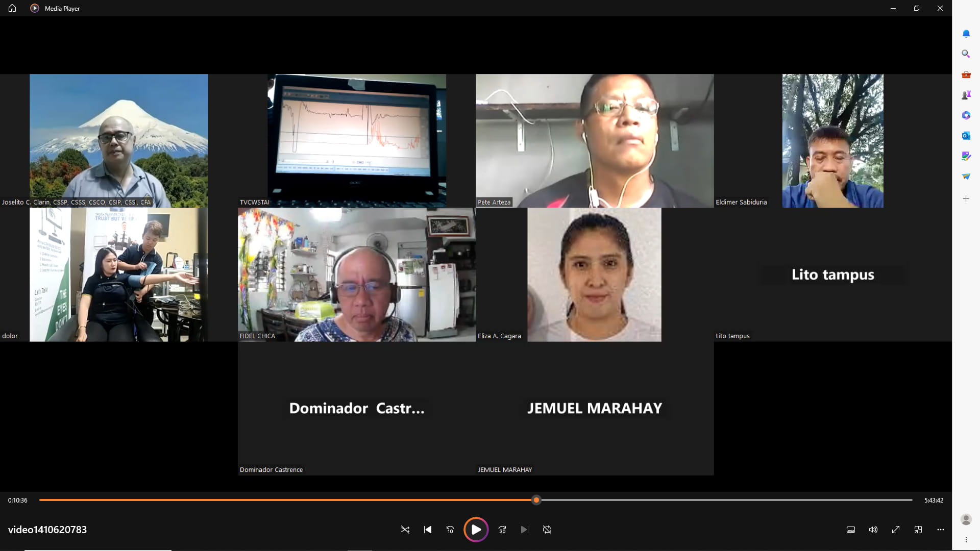This screenshot has height=551, width=980.
Task: Open the sidebar Outlook icon
Action: (966, 136)
